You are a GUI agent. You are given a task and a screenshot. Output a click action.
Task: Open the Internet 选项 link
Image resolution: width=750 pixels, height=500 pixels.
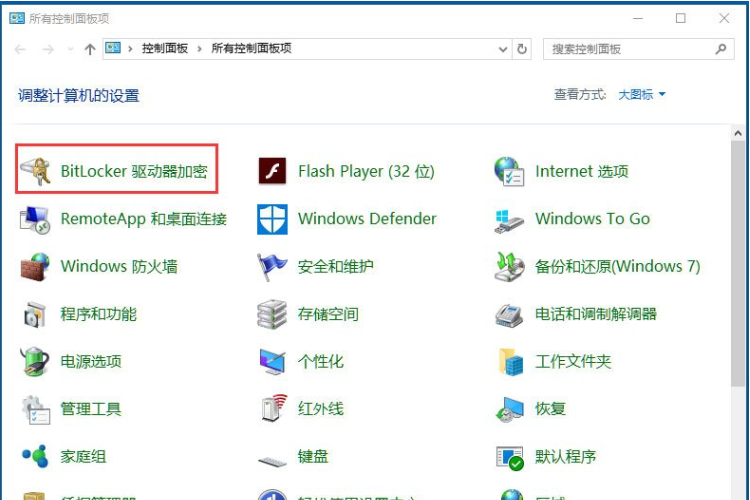[582, 171]
